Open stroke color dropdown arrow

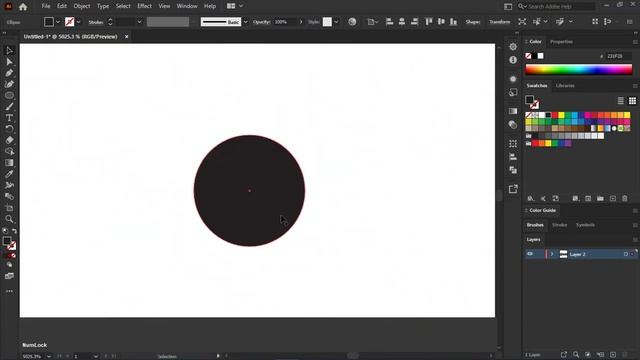tap(78, 22)
